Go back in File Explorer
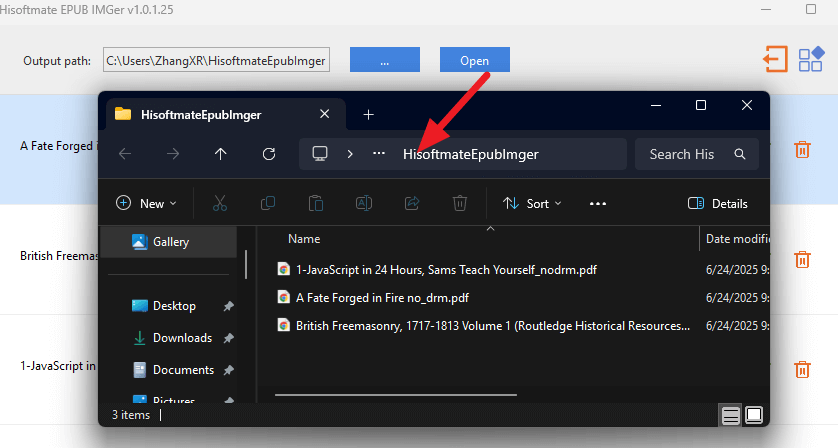838x448 pixels. click(125, 154)
